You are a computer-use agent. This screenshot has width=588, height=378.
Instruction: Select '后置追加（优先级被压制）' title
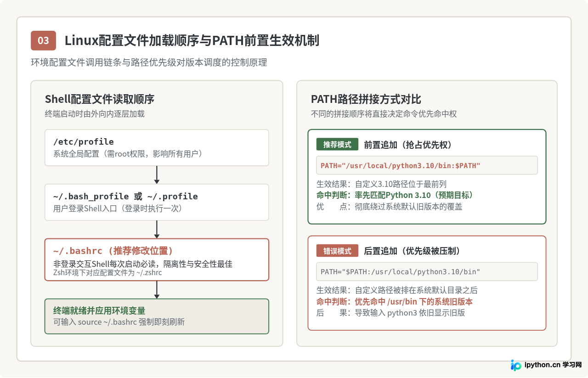click(412, 251)
